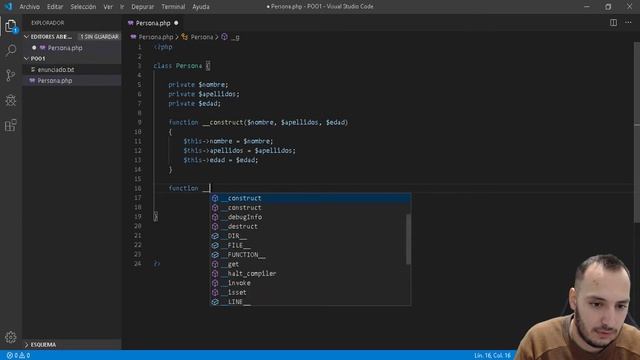640x360 pixels.
Task: Choose the __FILE__ suggestion
Action: tap(310, 245)
